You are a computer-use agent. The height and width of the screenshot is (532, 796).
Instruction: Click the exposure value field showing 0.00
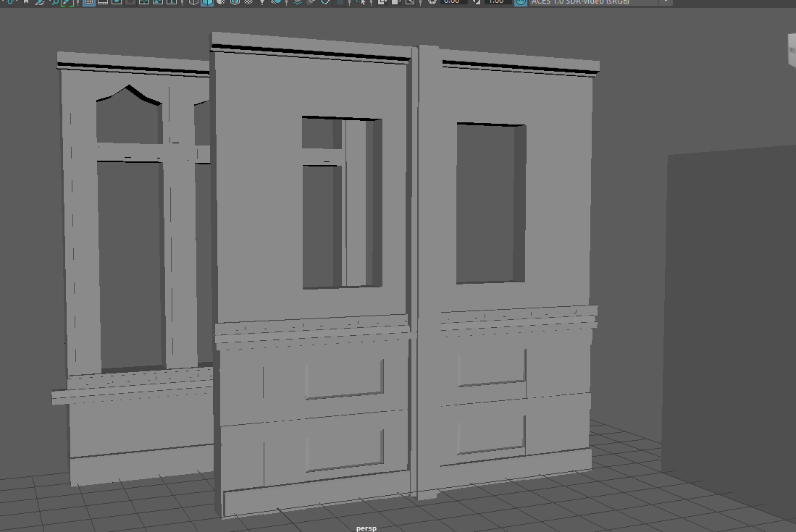coord(453,2)
